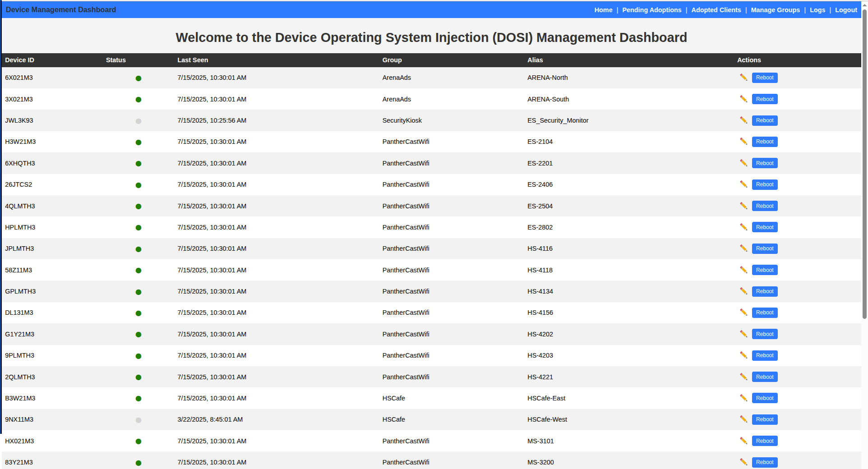868x469 pixels.
Task: Edit HS-4202 via pencil icon
Action: [x=743, y=334]
